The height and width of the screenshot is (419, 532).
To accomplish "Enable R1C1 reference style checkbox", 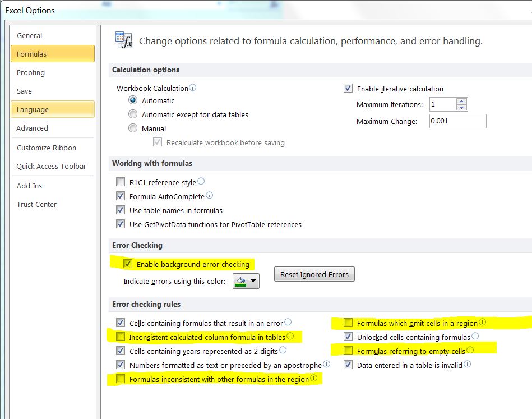I will coord(121,182).
